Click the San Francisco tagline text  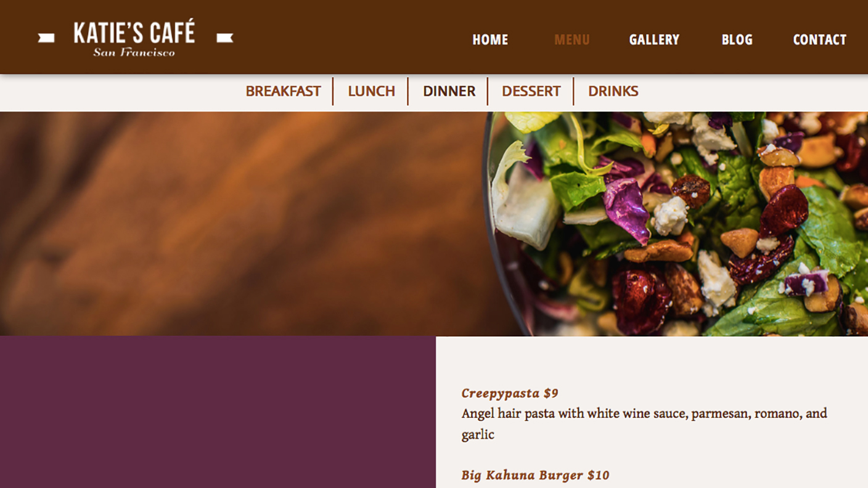pos(134,52)
